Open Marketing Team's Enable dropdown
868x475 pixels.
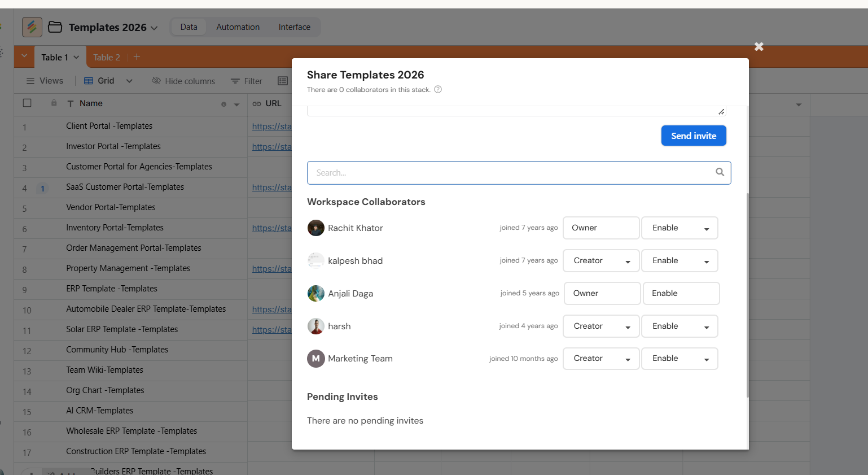pos(680,359)
